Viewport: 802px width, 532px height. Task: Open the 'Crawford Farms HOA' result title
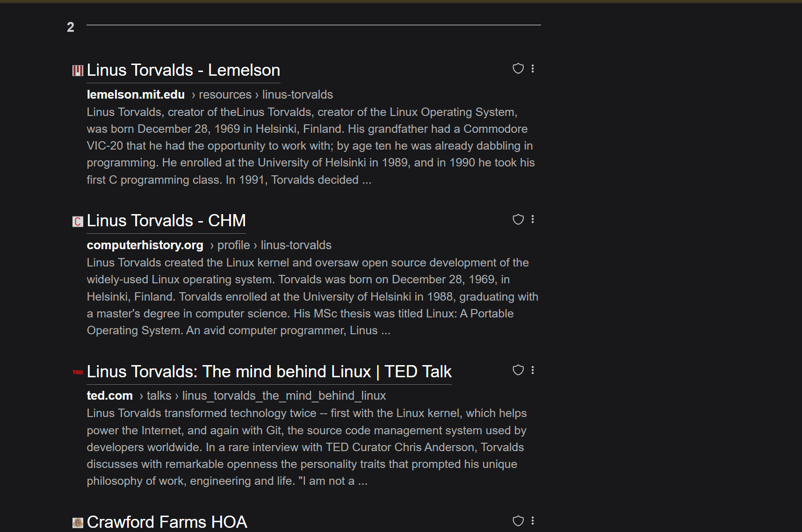pyautogui.click(x=167, y=522)
